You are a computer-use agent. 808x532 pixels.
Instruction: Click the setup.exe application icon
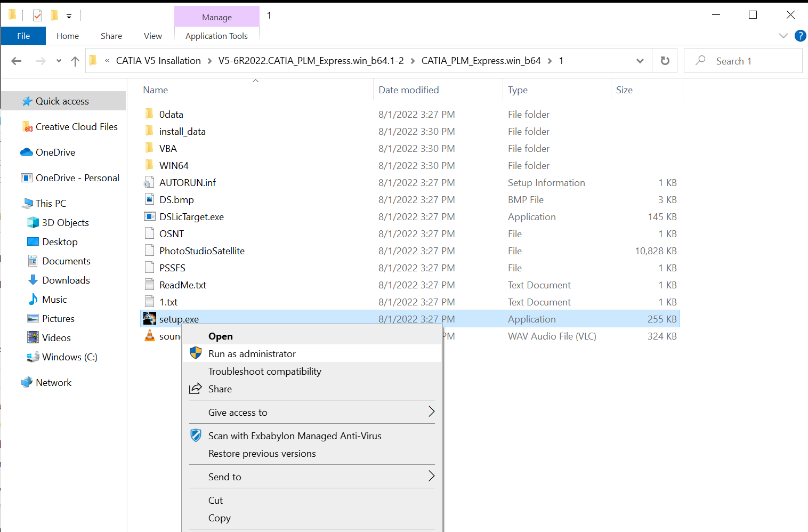(x=150, y=319)
